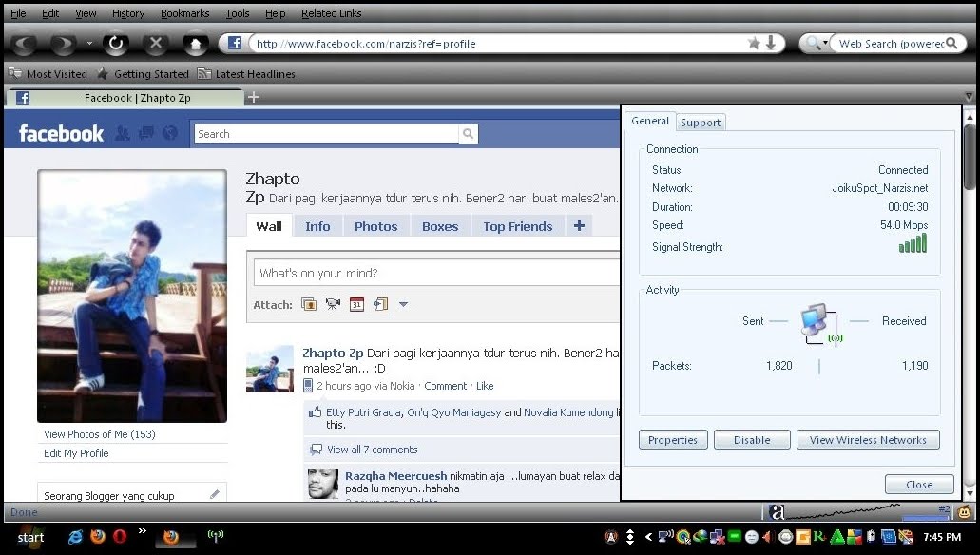Click the web search magnifier icon

[x=951, y=43]
